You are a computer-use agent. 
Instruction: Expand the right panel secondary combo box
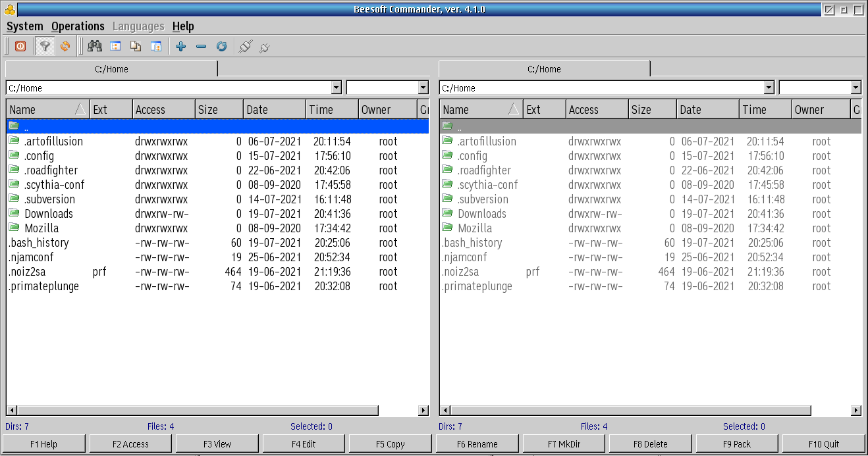coord(856,88)
